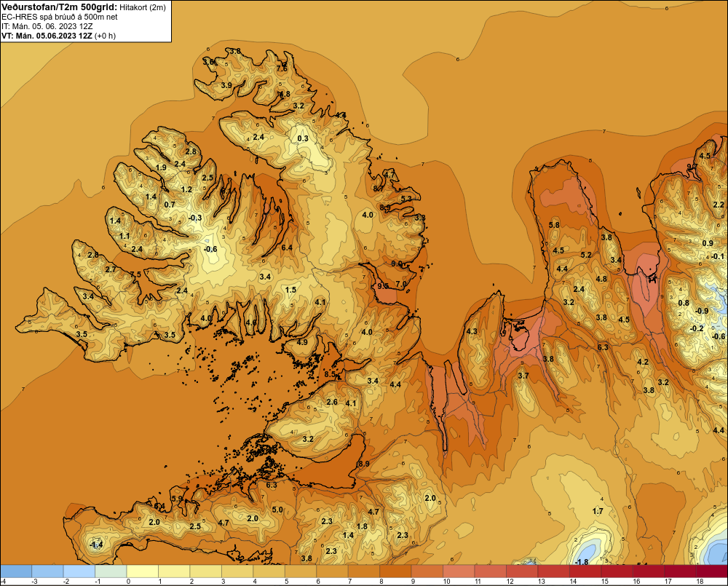Click the 0.8 temperature value
Screen dimensions: 728x586
tap(684, 303)
